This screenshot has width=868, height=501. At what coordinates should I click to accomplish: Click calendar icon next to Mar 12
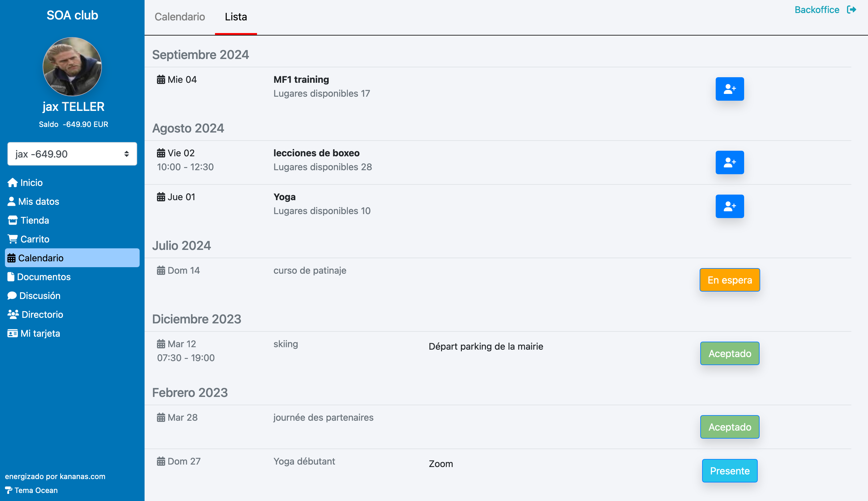coord(161,344)
